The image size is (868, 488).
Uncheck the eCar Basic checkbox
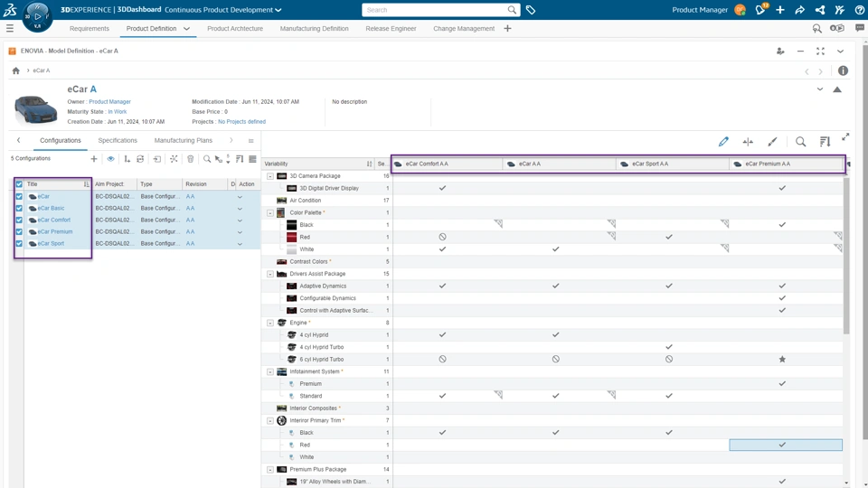coord(19,209)
